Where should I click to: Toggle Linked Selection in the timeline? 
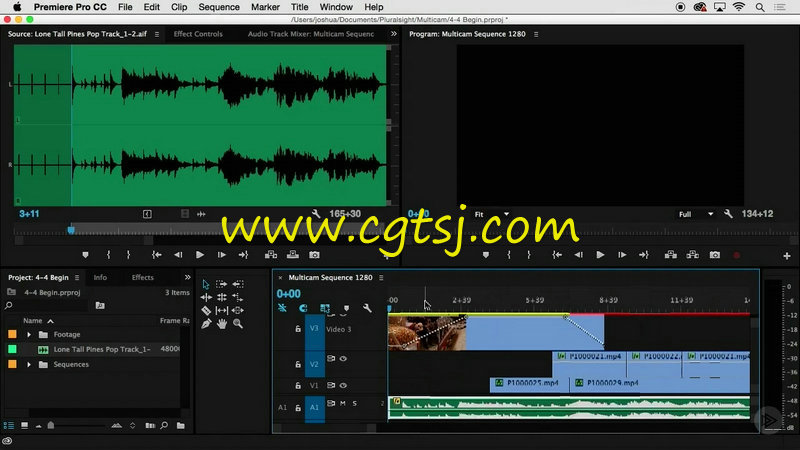(324, 308)
